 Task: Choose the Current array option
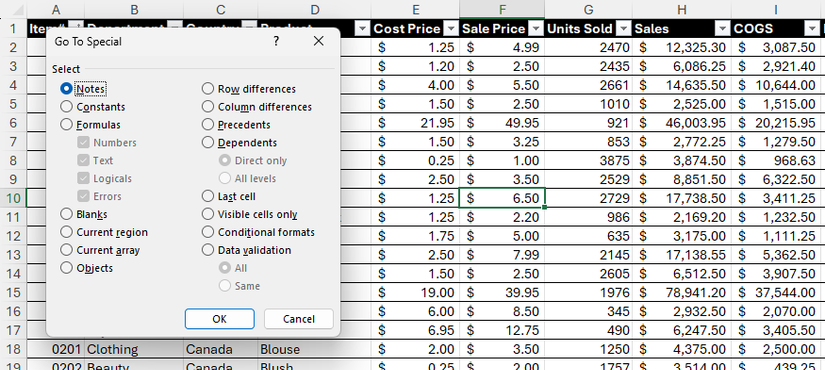pyautogui.click(x=66, y=250)
